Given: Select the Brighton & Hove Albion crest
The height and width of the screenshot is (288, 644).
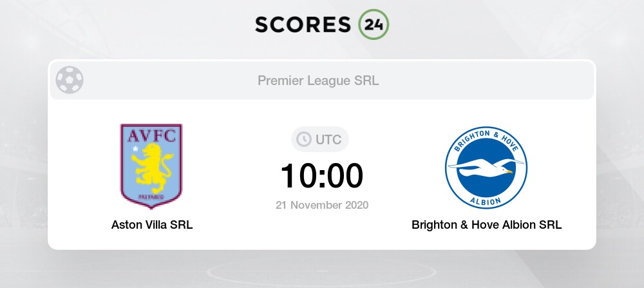Looking at the screenshot, I should 486,168.
